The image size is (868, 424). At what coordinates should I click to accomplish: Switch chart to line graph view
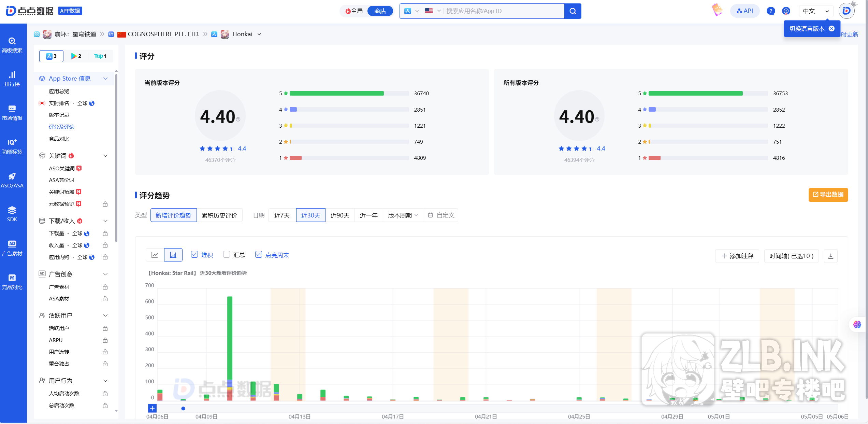pos(155,255)
